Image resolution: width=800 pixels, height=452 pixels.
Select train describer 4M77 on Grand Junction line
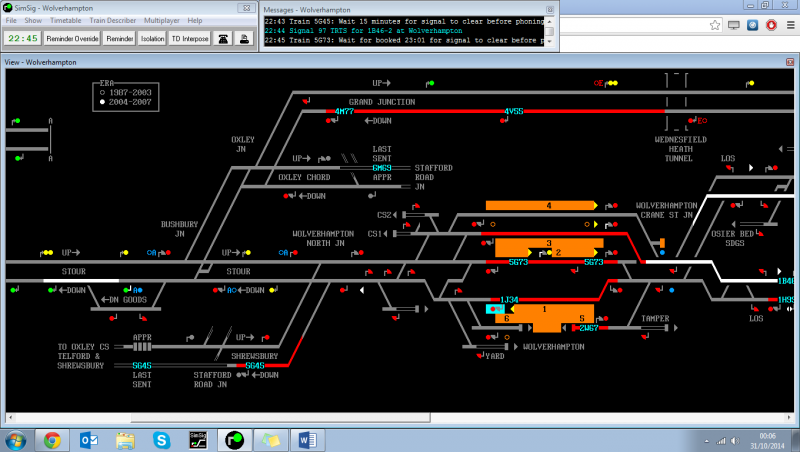point(344,111)
